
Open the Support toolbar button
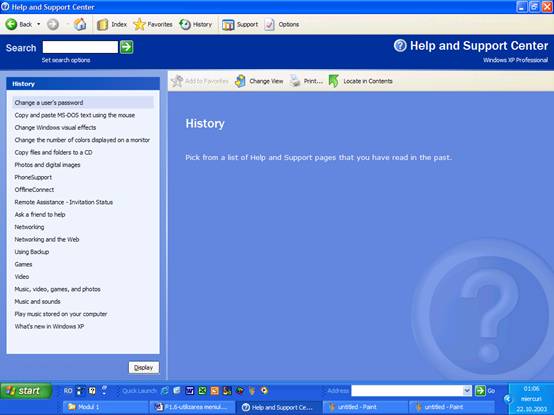[240, 24]
